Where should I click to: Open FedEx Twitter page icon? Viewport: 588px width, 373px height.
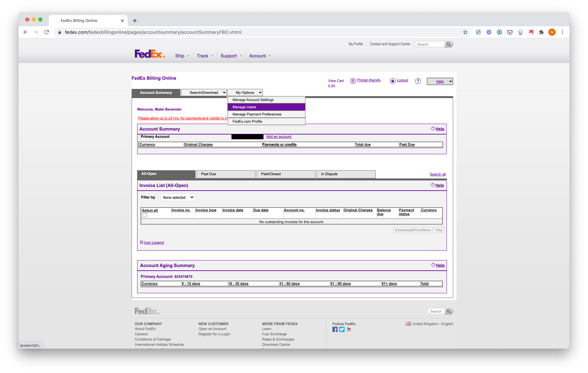point(342,329)
